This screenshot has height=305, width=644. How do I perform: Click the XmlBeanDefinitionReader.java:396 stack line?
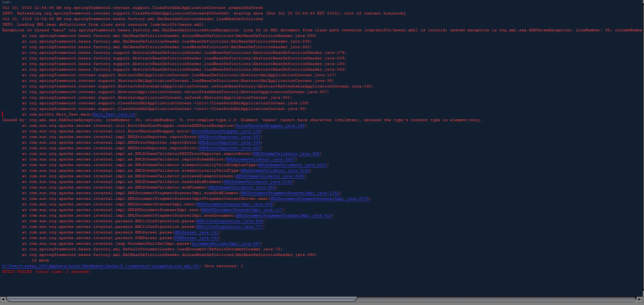click(x=169, y=36)
